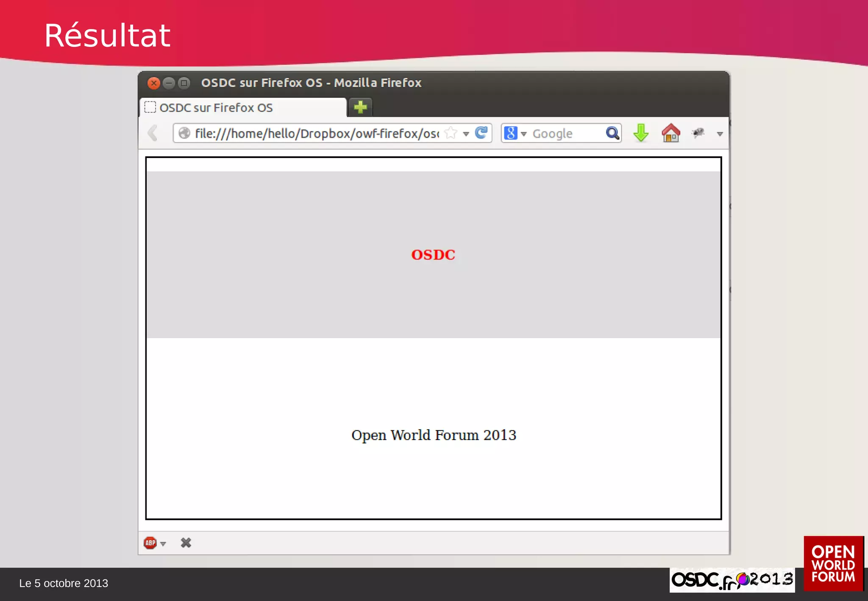Click the back navigation arrow
This screenshot has height=601, width=868.
(153, 133)
